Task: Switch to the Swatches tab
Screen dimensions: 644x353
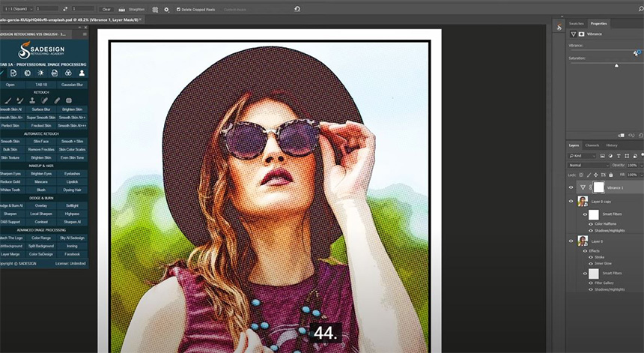Action: (x=575, y=24)
